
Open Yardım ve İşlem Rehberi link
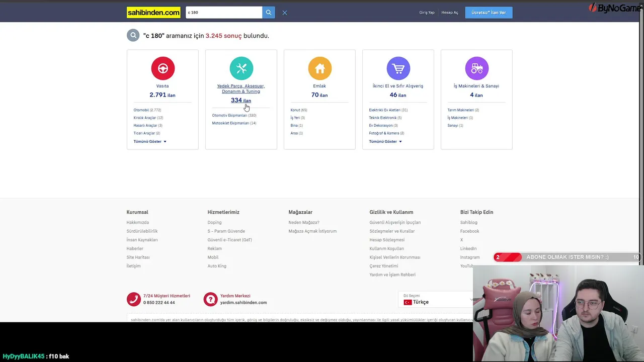(x=392, y=275)
